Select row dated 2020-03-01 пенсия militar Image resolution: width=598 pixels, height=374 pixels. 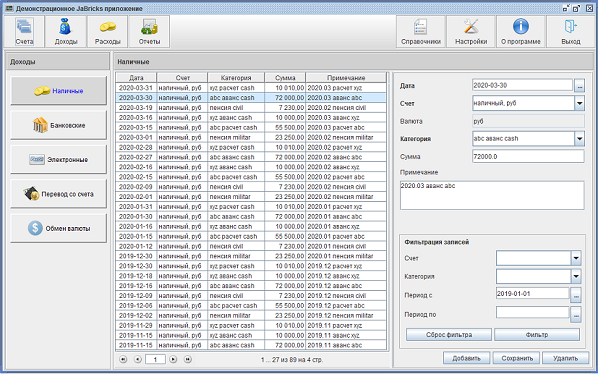pyautogui.click(x=251, y=137)
